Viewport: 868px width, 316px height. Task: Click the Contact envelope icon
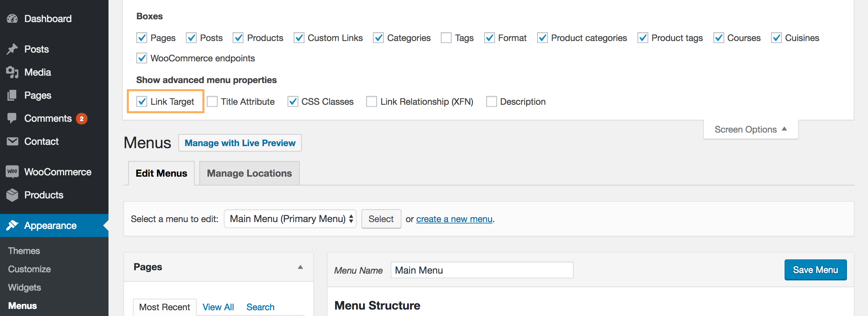coord(12,141)
